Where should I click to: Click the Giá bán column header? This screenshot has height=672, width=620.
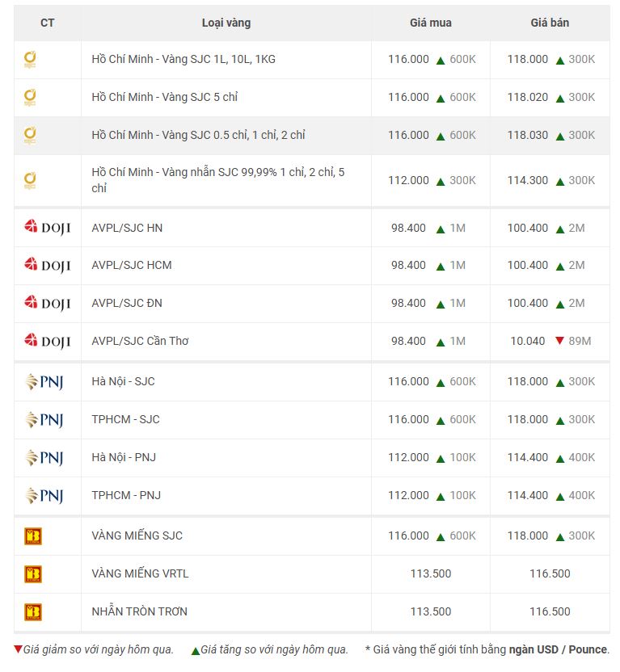(550, 23)
